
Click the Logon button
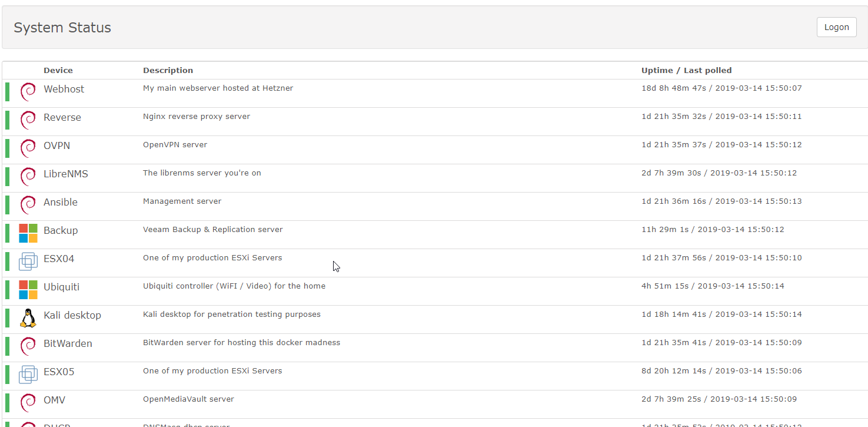836,27
